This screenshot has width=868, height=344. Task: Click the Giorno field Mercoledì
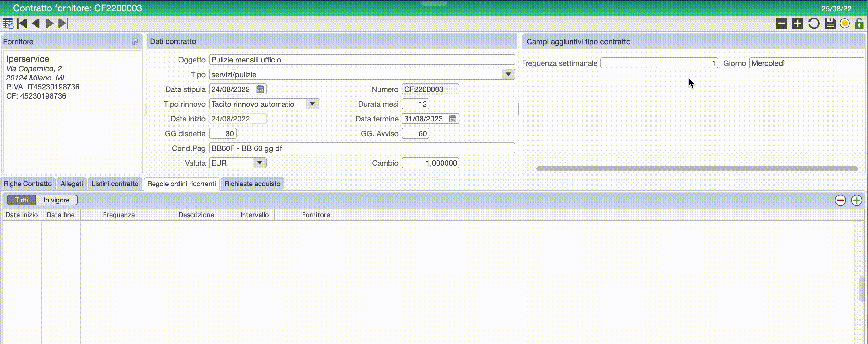(807, 63)
